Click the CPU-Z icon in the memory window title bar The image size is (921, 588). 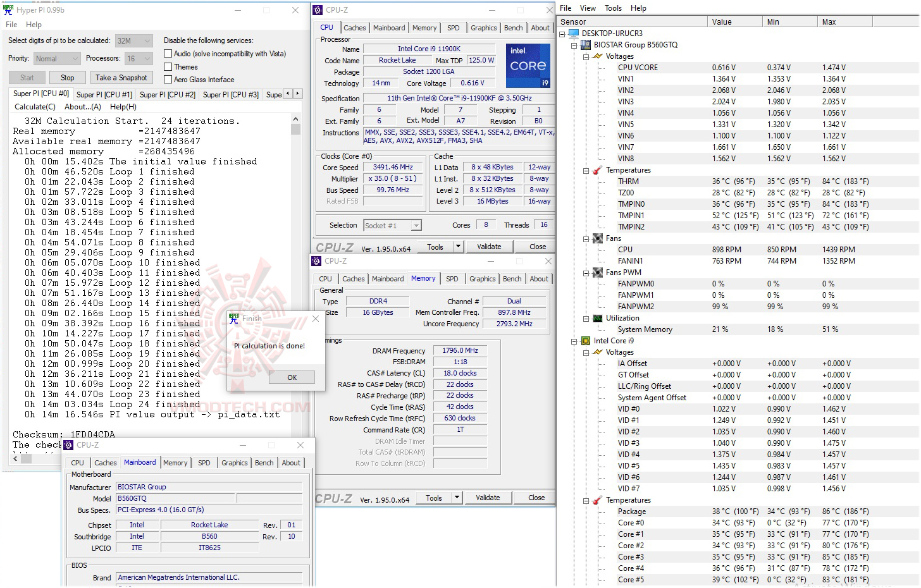point(316,261)
